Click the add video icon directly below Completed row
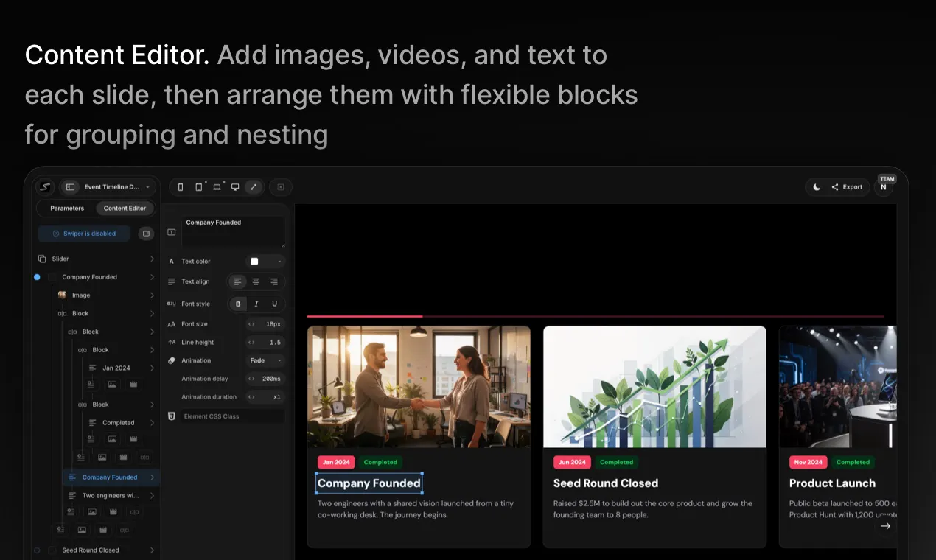Screen dimensions: 936x560 (133, 438)
